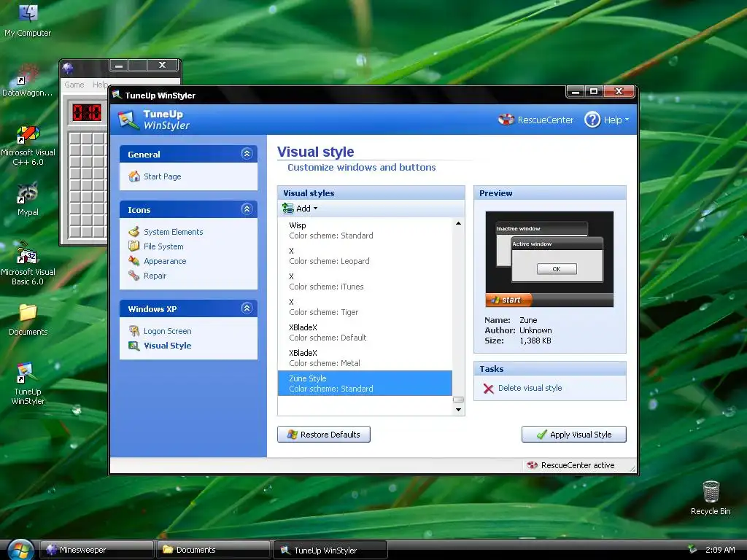Image resolution: width=747 pixels, height=560 pixels.
Task: Click the File System folder icon
Action: (x=134, y=246)
